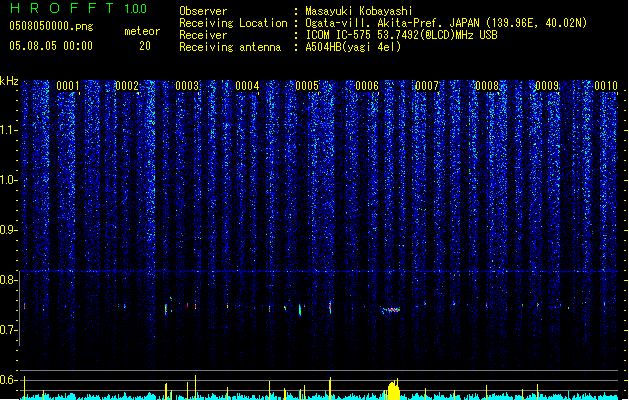Screen dimensions: 629x400
Task: Click the 0.7 kHz axis tick label
Action: (9, 330)
